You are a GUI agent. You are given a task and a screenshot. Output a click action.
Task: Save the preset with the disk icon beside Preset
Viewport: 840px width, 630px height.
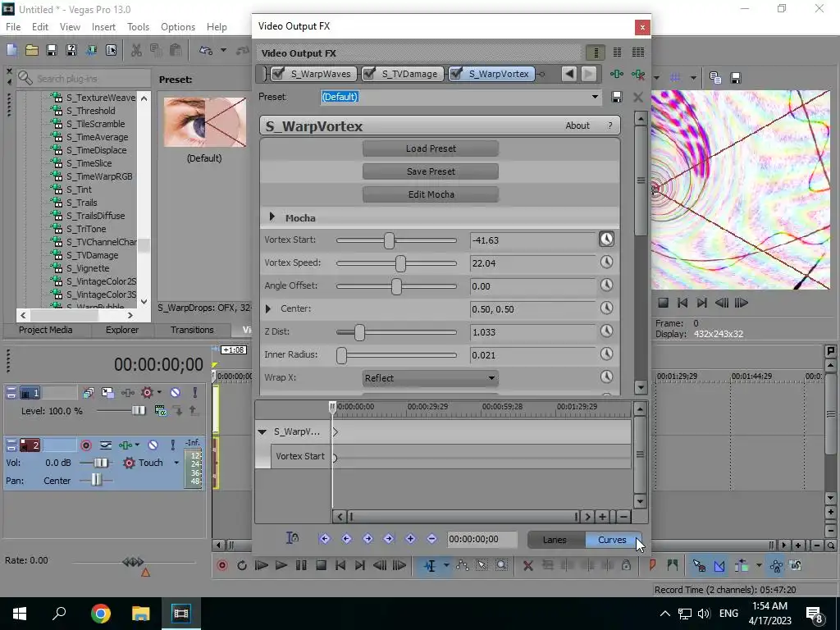click(617, 97)
